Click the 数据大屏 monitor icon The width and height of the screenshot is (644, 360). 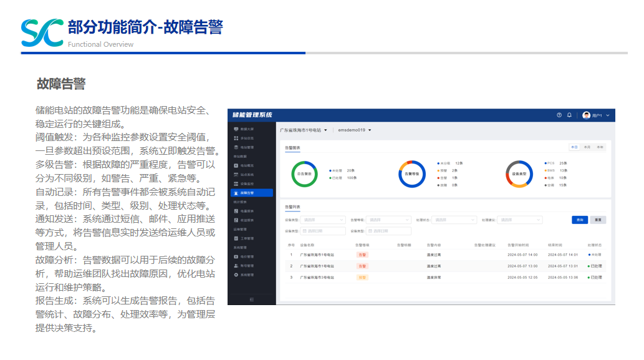coord(236,129)
